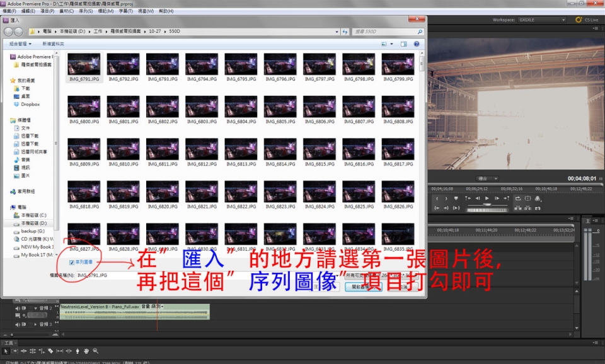
Task: Click the shuttle slider below the playback controls
Action: [x=487, y=205]
